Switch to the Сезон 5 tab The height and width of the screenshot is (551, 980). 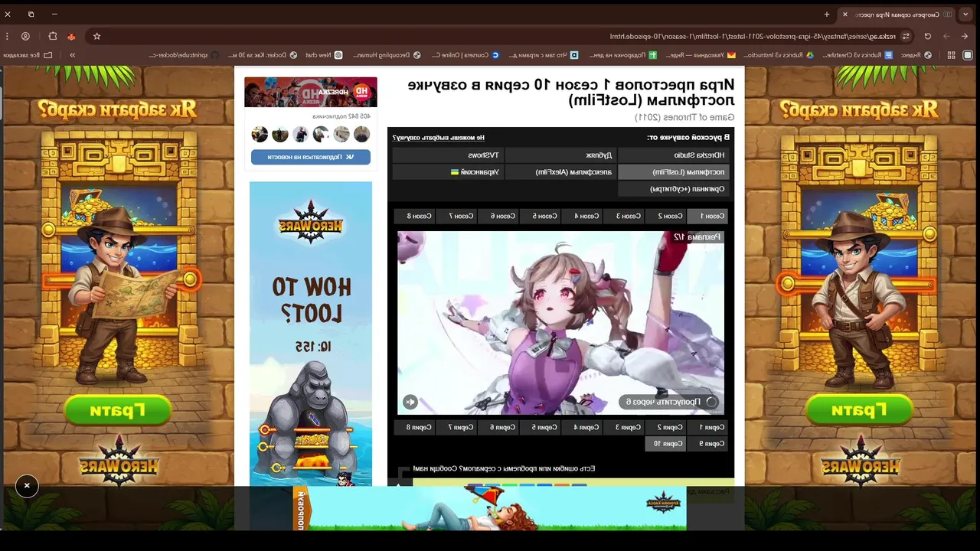[x=541, y=216]
